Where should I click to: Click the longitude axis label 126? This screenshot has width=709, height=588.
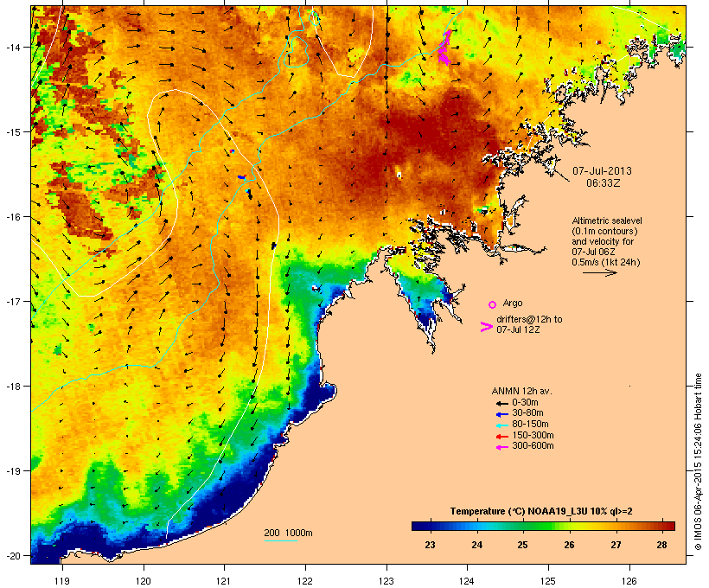coord(629,581)
